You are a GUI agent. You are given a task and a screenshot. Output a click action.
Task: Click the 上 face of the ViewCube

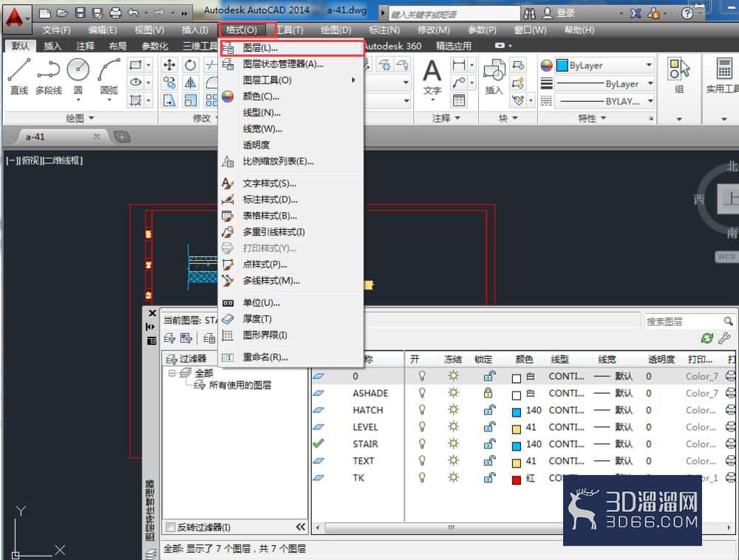tap(729, 198)
